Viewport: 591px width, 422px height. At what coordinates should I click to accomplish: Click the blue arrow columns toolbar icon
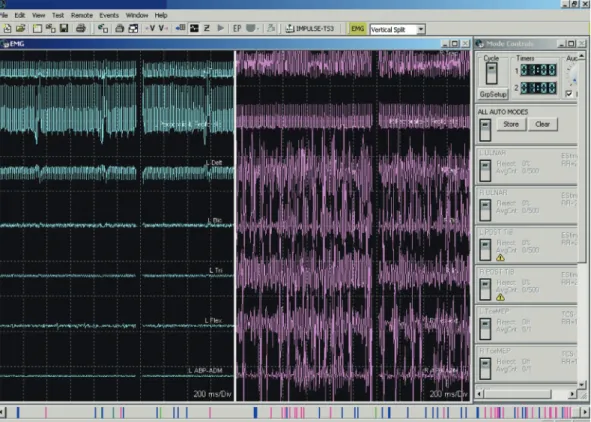pos(181,28)
